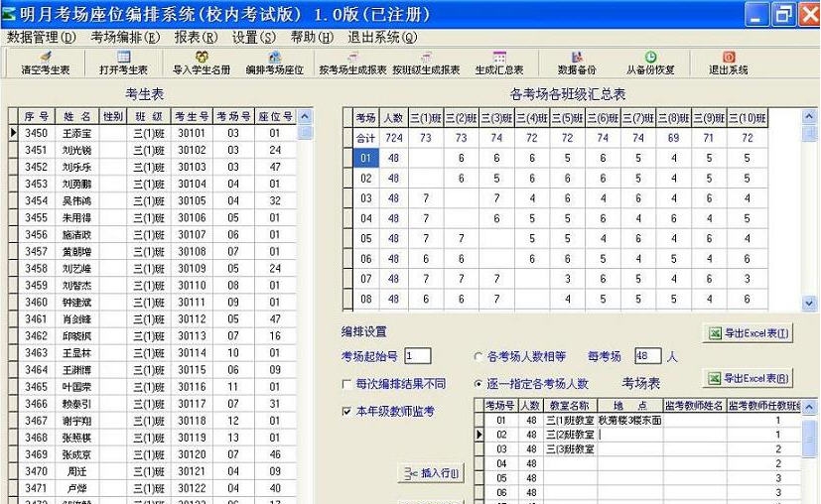The image size is (821, 504).
Task: Click up arrow of 考生表 scrollbar
Action: point(305,116)
